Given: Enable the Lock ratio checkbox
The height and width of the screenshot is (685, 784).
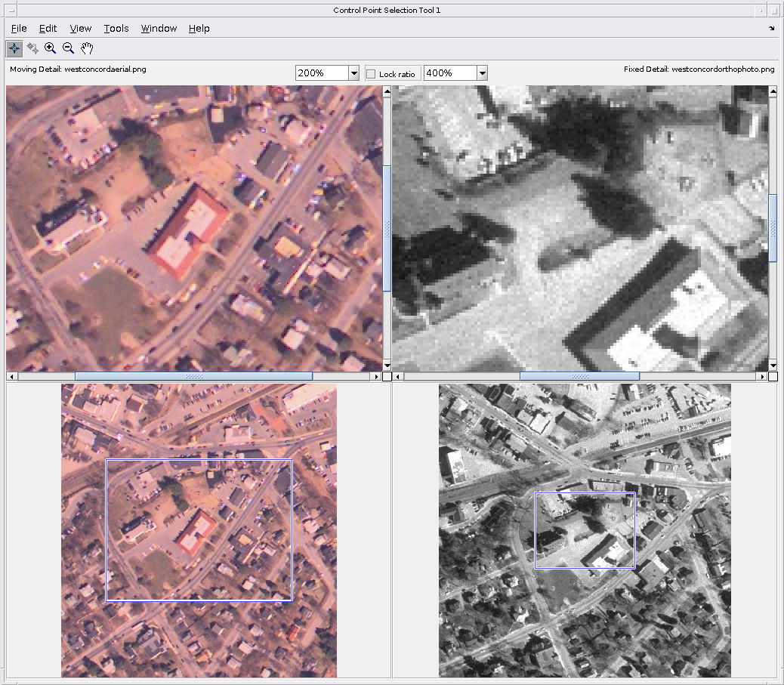Looking at the screenshot, I should pyautogui.click(x=371, y=74).
